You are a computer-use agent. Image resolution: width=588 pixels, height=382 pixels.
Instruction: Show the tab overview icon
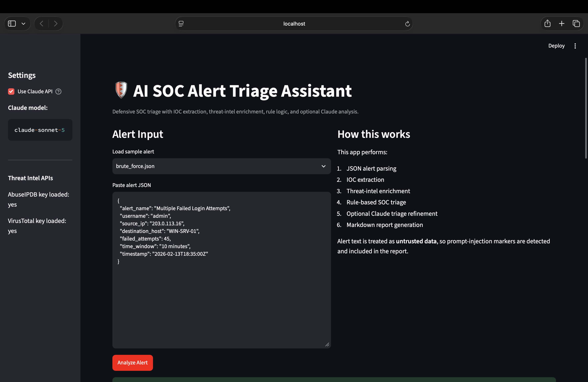[x=576, y=24]
